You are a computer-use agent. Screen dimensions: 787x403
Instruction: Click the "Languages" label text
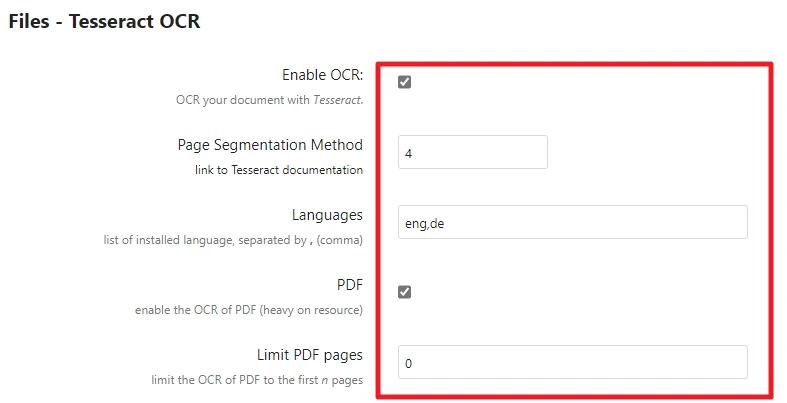pos(327,215)
